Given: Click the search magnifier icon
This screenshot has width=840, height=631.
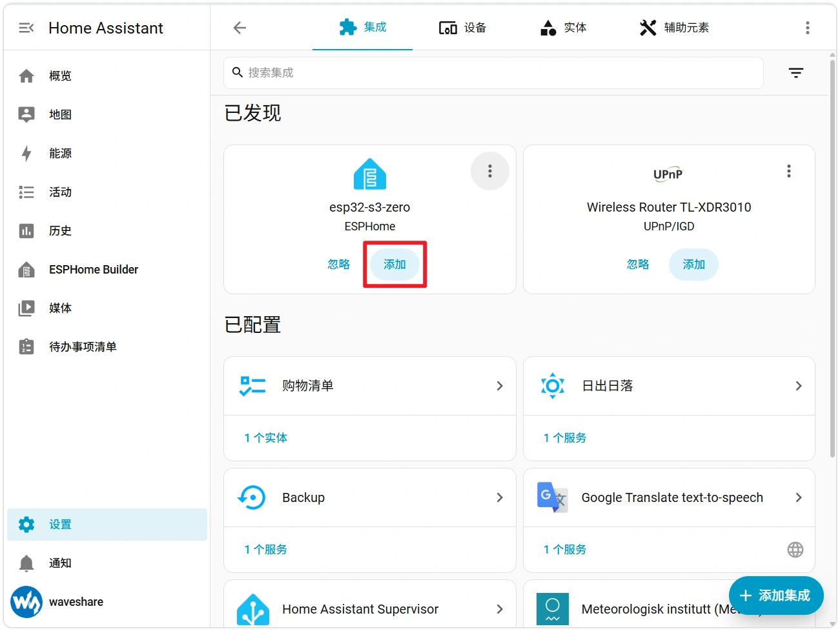Looking at the screenshot, I should coord(238,72).
